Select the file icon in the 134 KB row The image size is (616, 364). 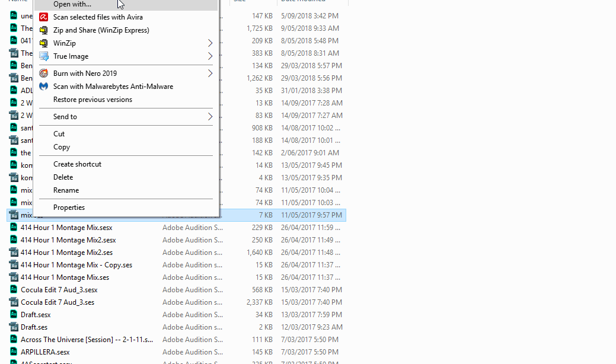[14, 66]
